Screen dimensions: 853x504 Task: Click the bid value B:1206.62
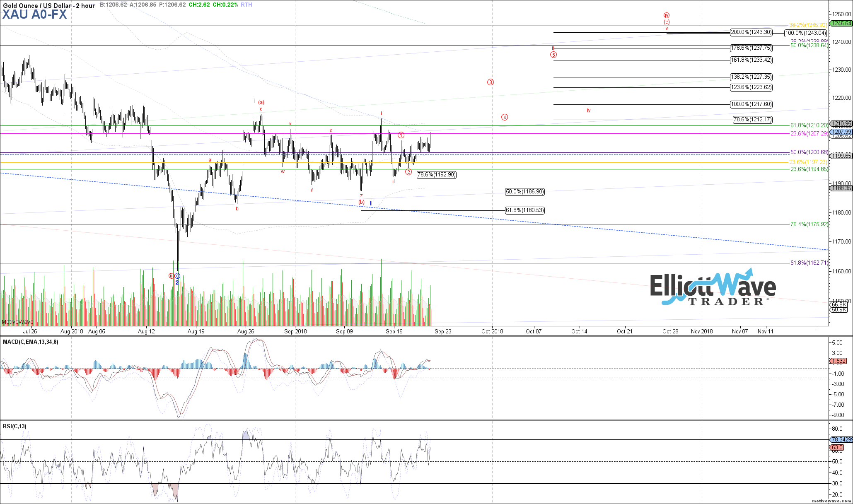tap(114, 5)
